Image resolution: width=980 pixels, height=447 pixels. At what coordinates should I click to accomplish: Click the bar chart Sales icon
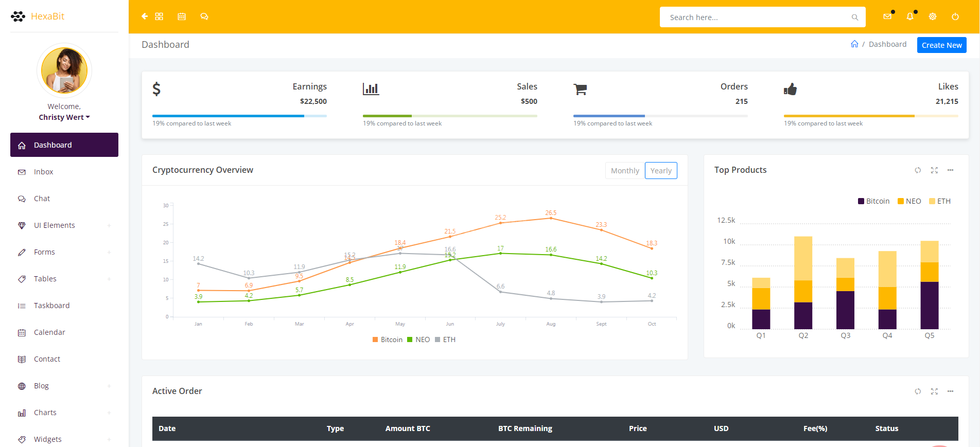tap(371, 89)
